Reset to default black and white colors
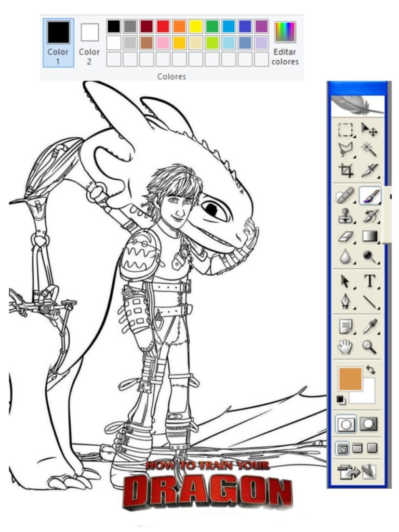 click(341, 400)
